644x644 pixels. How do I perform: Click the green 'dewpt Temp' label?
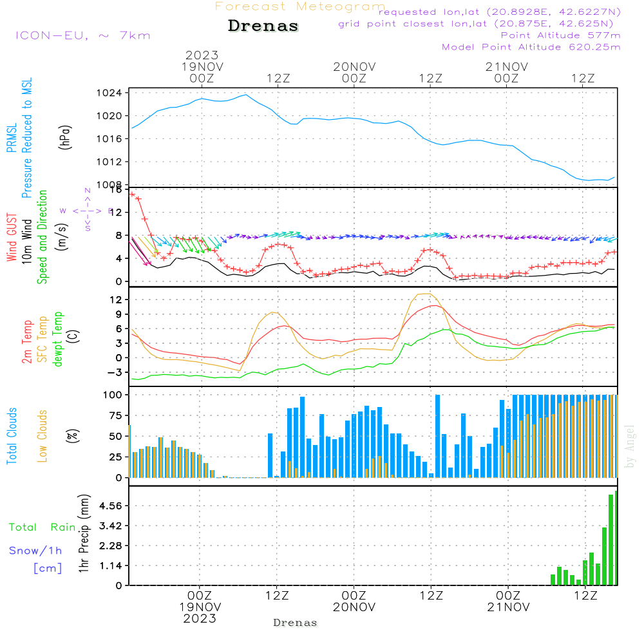pos(57,339)
